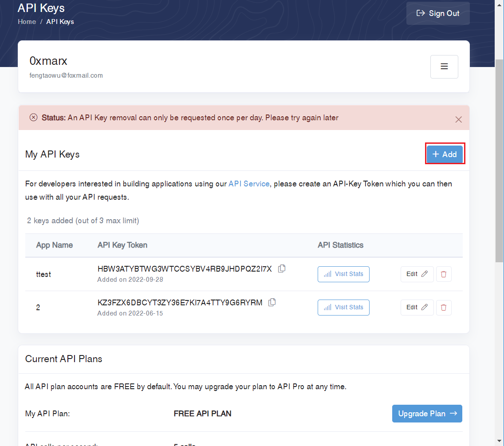Viewport: 504px width, 446px height.
Task: Click the Sign Out button
Action: point(438,13)
